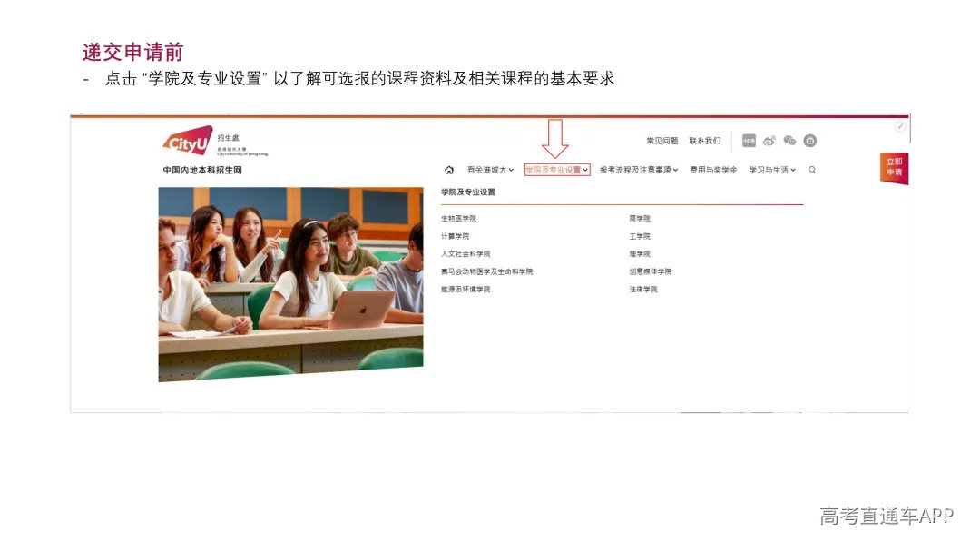The image size is (980, 552).
Task: Open the WeChat social icon
Action: [789, 141]
